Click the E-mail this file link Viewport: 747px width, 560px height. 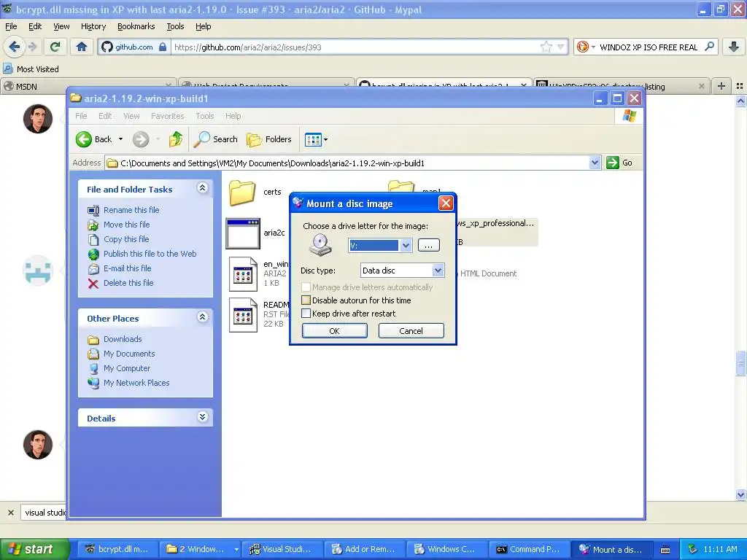127,268
